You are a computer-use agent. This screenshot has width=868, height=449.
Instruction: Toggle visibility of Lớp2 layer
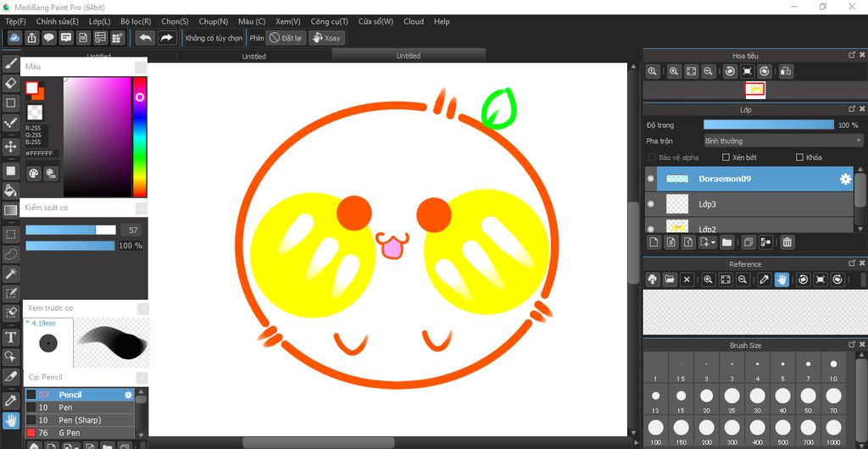[x=650, y=229]
